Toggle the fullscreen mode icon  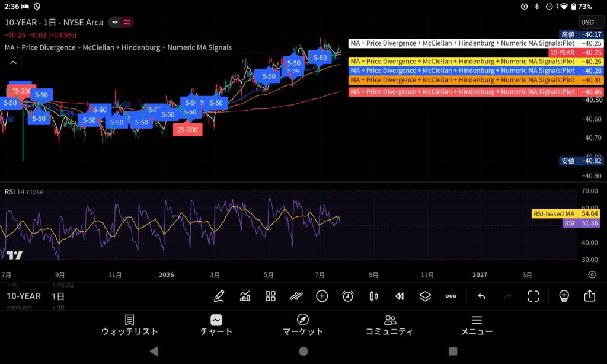[533, 296]
